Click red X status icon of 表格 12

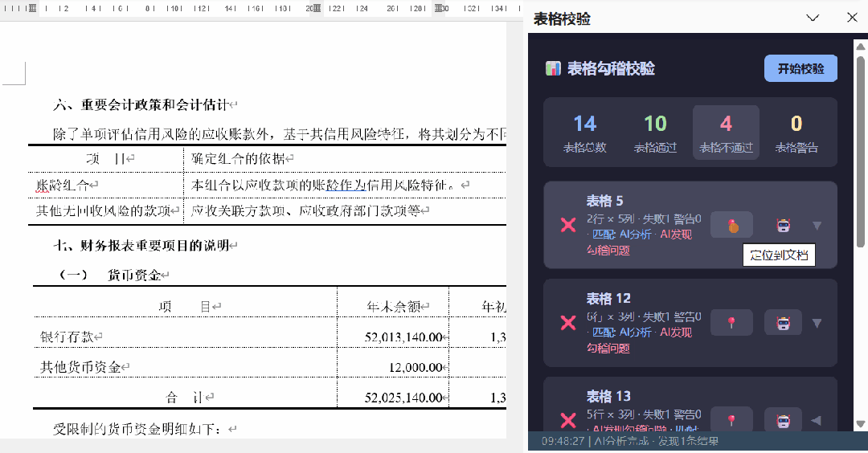pyautogui.click(x=568, y=323)
